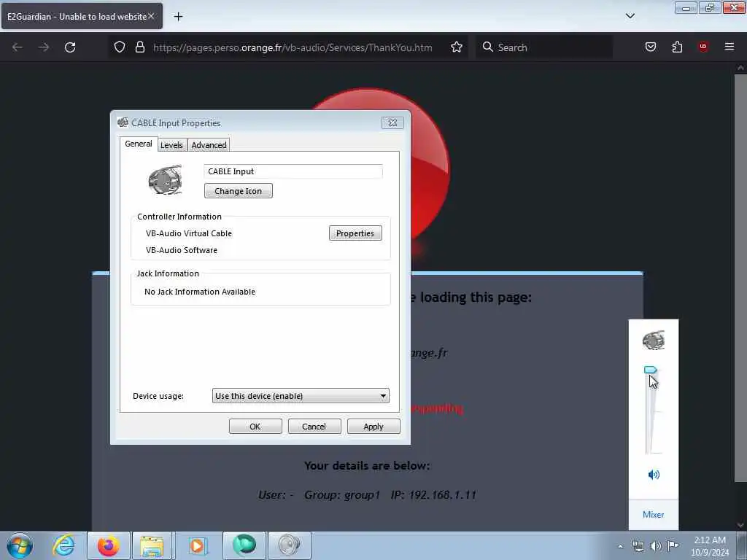Viewport: 747px width, 560px height.
Task: Go back in Firefox
Action: [18, 47]
